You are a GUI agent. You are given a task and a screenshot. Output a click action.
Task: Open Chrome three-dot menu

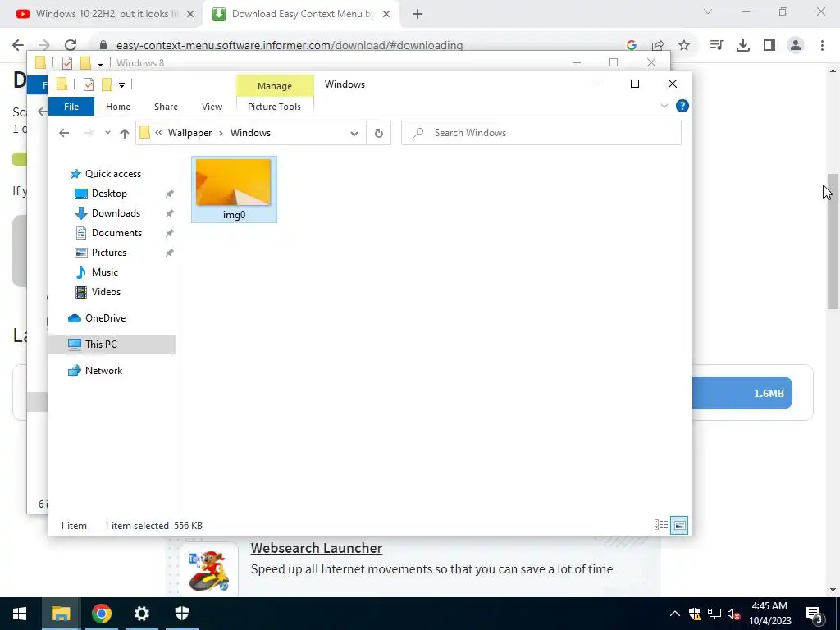[822, 45]
